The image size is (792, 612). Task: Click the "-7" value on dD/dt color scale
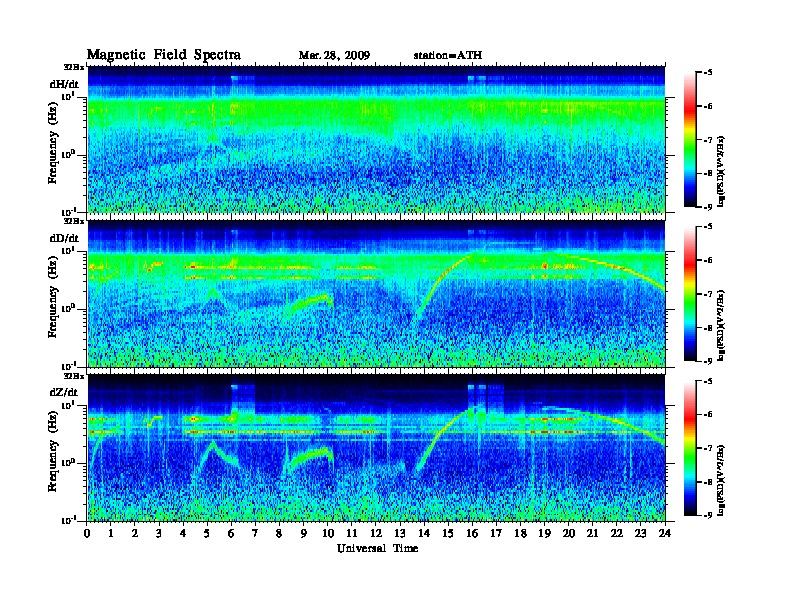pyautogui.click(x=708, y=294)
